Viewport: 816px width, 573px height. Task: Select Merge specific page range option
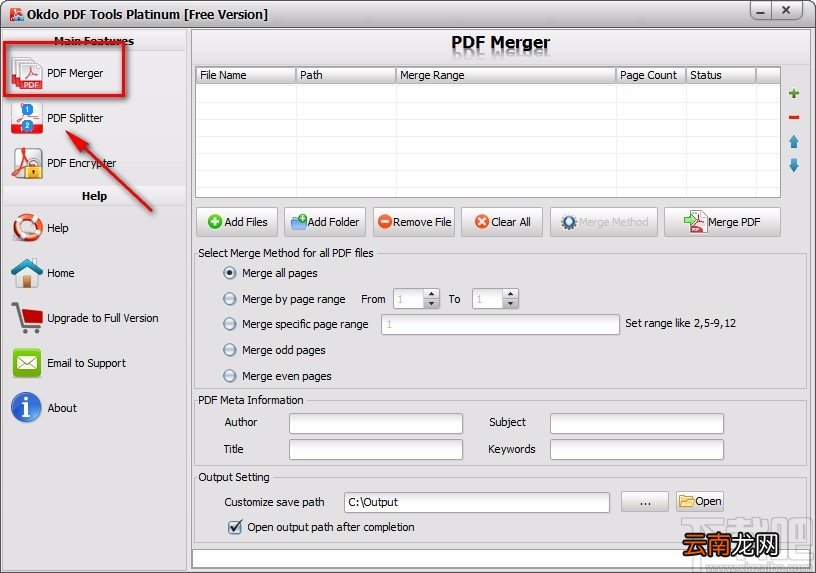coord(230,324)
